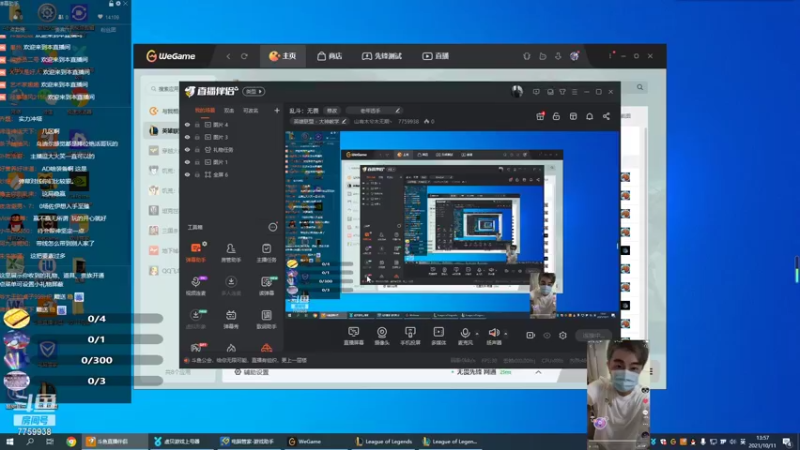Click the 工具箱 more-tools circle icon
The height and width of the screenshot is (450, 800).
click(x=272, y=227)
